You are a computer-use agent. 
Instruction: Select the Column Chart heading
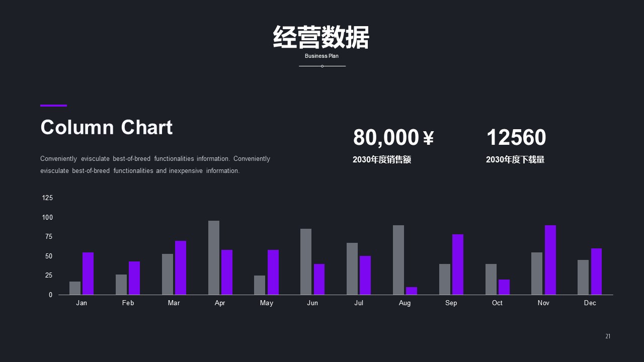(106, 127)
